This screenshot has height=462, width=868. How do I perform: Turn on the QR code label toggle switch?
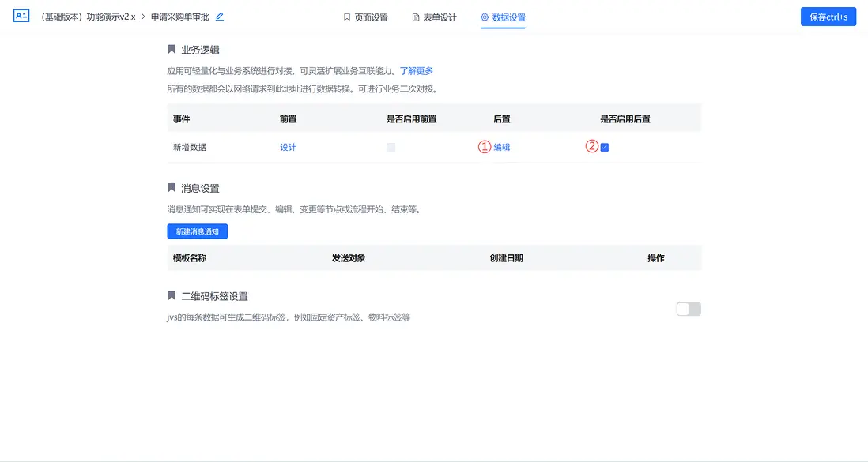click(x=688, y=309)
